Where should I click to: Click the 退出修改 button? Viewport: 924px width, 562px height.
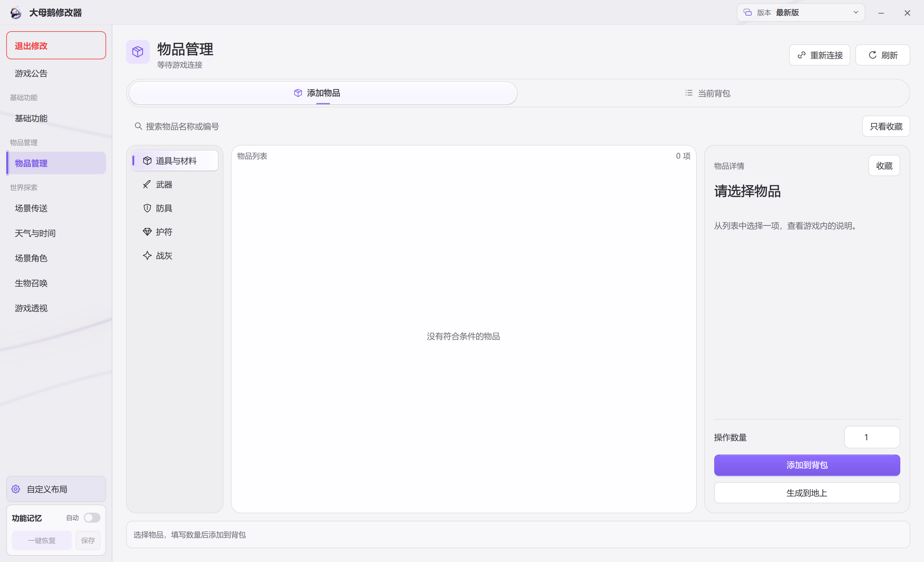56,45
